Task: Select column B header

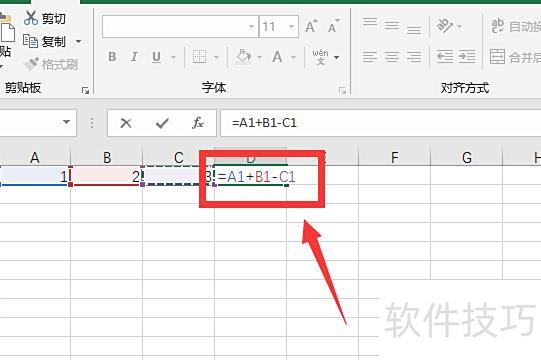Action: pyautogui.click(x=107, y=157)
